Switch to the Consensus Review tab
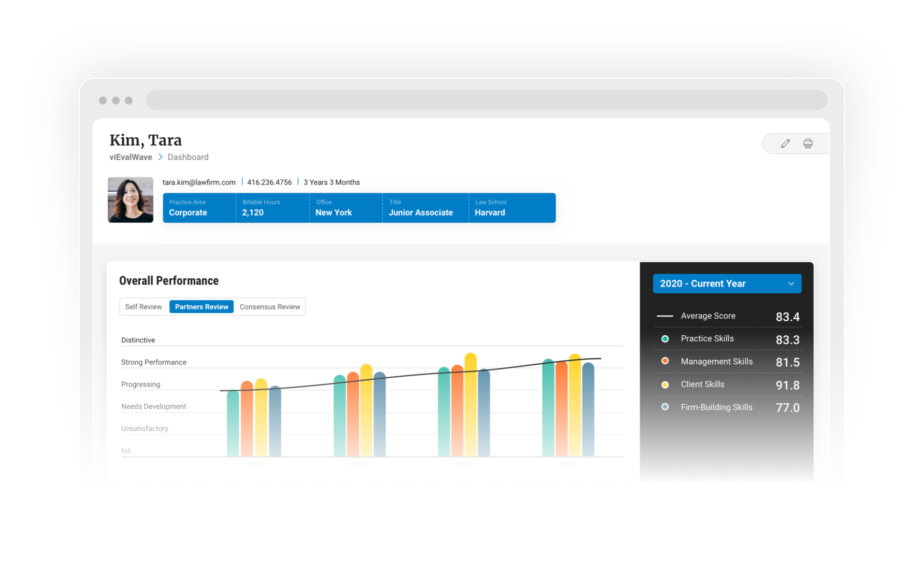The width and height of the screenshot is (924, 570). point(269,306)
